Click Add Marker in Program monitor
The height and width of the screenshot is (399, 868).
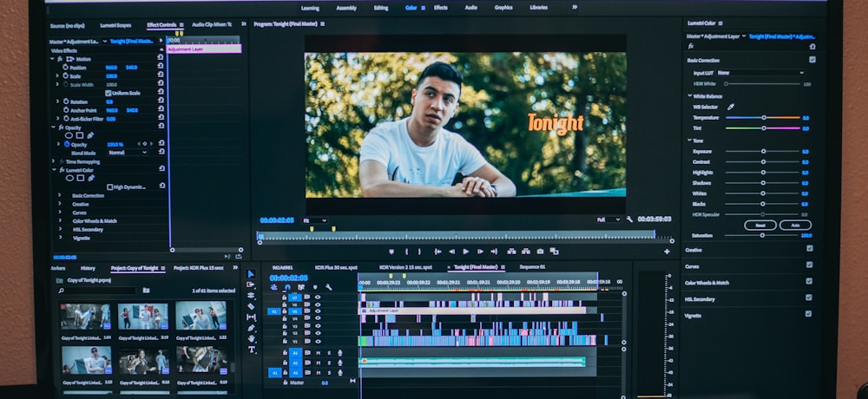391,252
